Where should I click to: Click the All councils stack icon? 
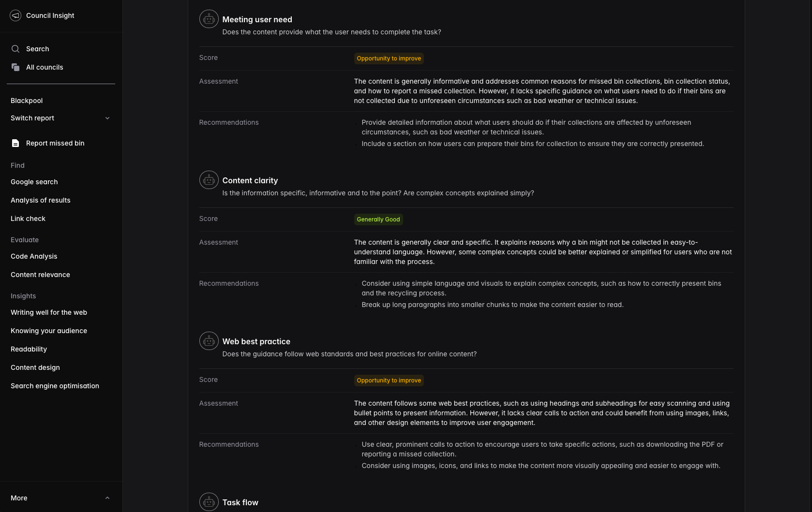point(15,67)
